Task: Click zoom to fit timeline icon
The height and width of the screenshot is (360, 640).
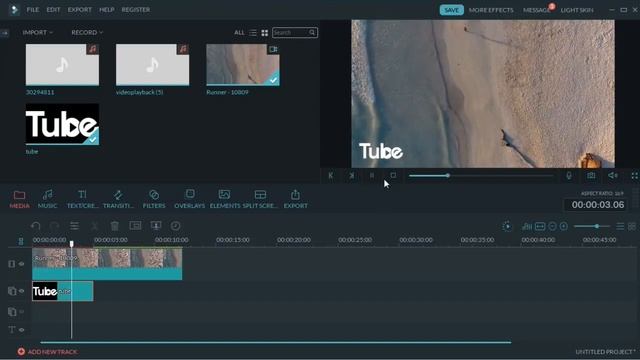Action: (x=540, y=226)
